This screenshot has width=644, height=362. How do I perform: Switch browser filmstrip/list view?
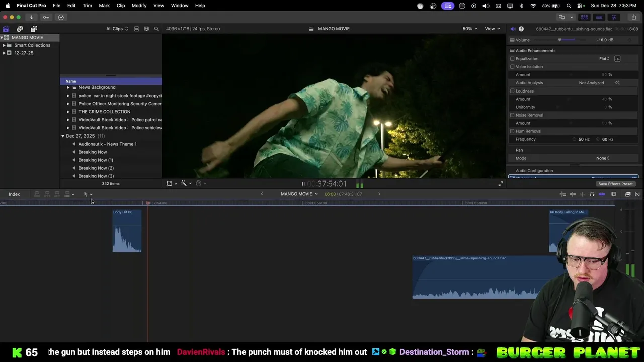(146, 29)
